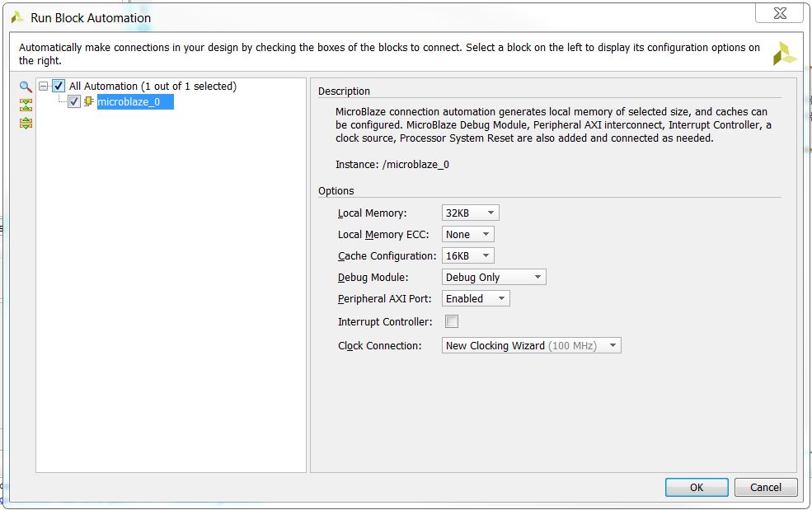Viewport: 812px width, 510px height.
Task: Click the 'Clock Connection:' label
Action: point(379,345)
